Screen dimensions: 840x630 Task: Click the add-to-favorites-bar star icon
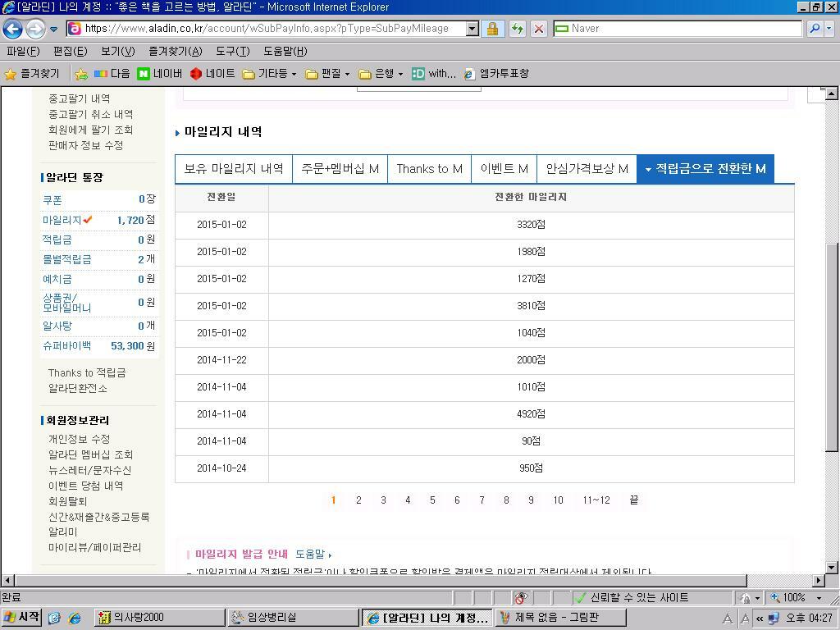point(81,74)
